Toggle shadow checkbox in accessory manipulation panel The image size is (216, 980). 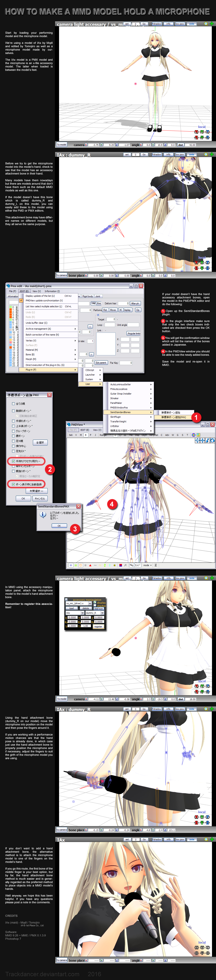click(95, 606)
